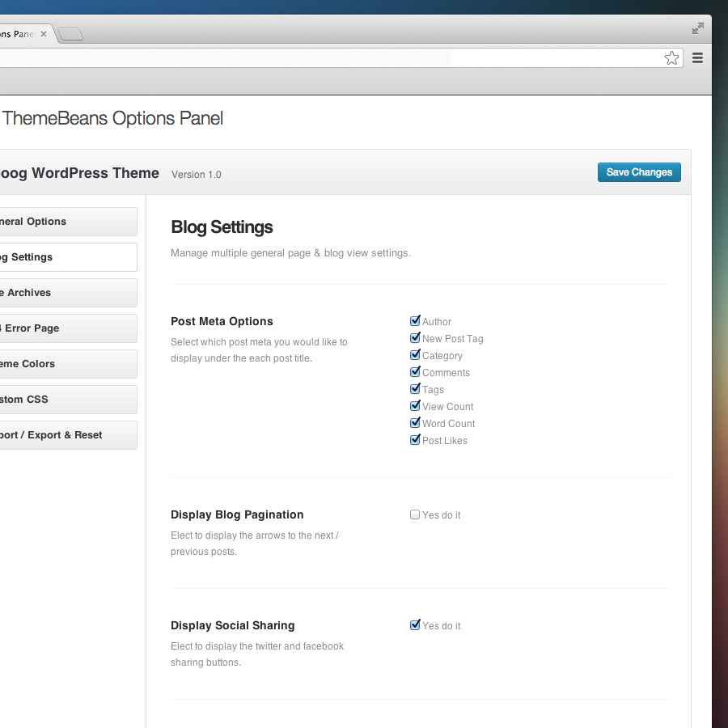Click the browser address bar
Image resolution: width=728 pixels, height=728 pixels.
click(324, 58)
